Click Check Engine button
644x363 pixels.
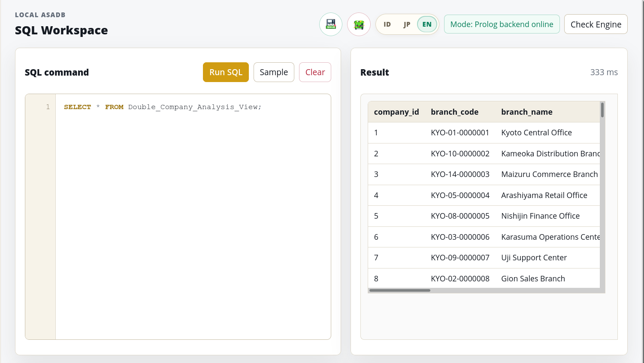[x=596, y=24]
